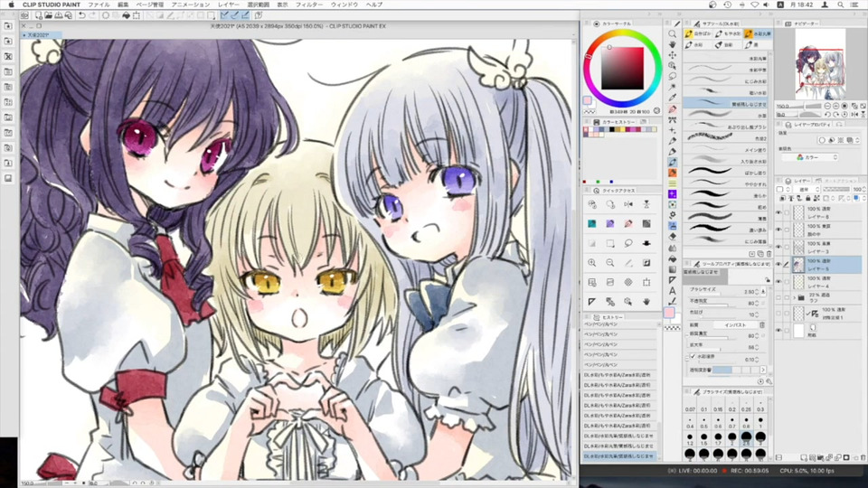Delete layer using trash icon in Layers panel
This screenshot has width=868, height=488.
(863, 457)
